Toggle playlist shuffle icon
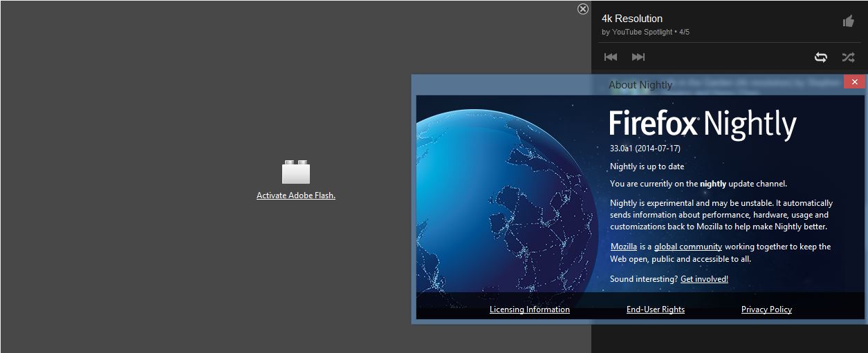This screenshot has height=353, width=868. (x=848, y=57)
